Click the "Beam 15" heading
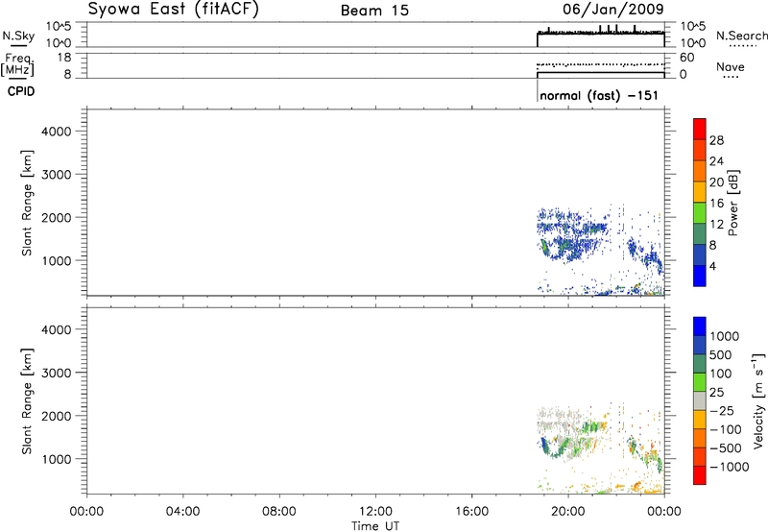The image size is (768, 532). pos(374,11)
